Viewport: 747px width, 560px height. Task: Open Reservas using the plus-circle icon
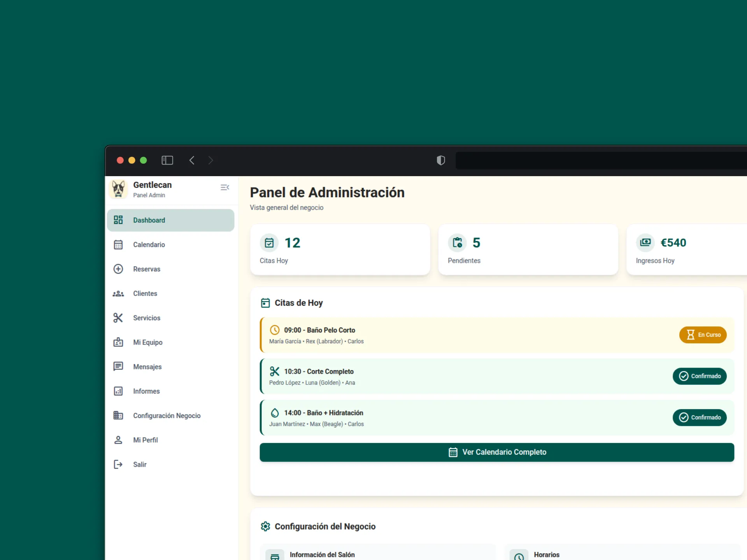[x=119, y=269]
